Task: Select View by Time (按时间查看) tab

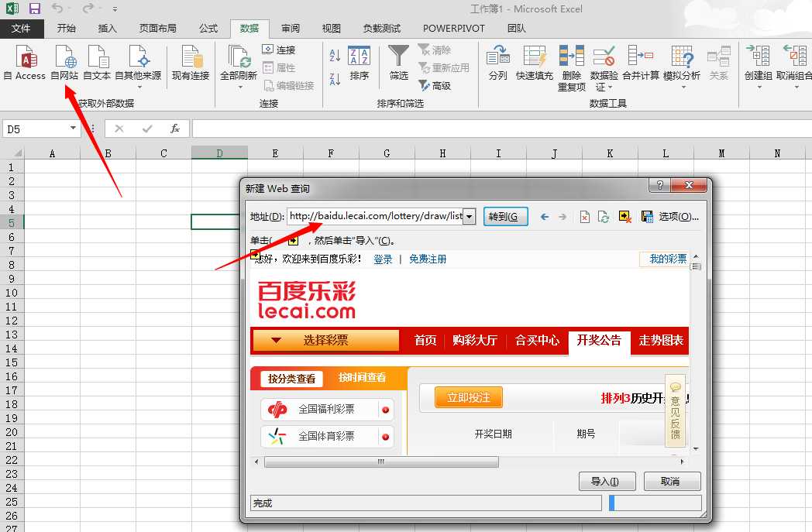Action: 363,378
